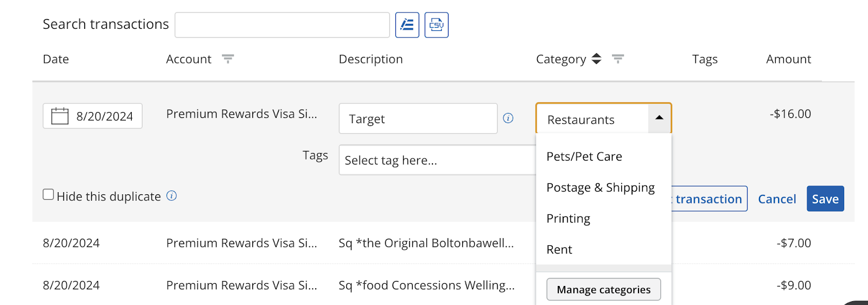Open the Select tag here dropdown
The height and width of the screenshot is (305, 868).
tap(437, 160)
